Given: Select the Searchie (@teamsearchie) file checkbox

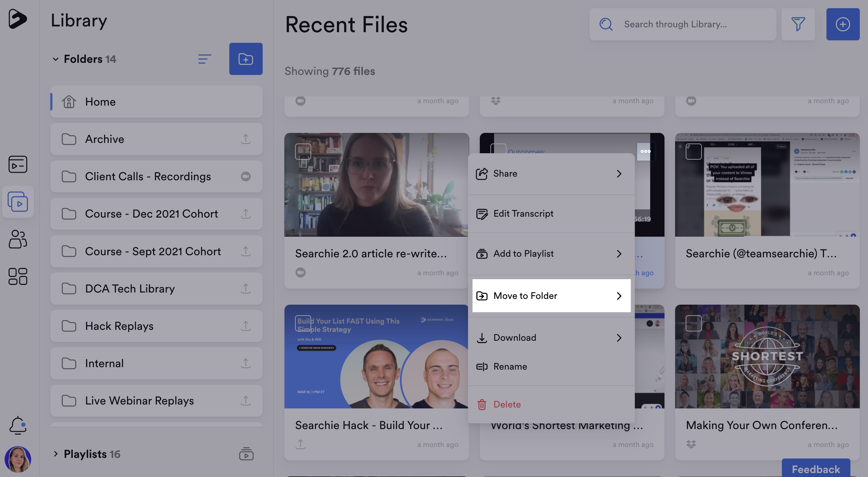Looking at the screenshot, I should [x=693, y=151].
